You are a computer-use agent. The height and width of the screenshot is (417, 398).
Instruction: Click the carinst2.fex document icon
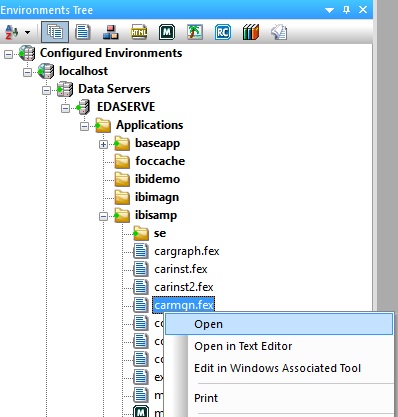click(x=141, y=287)
